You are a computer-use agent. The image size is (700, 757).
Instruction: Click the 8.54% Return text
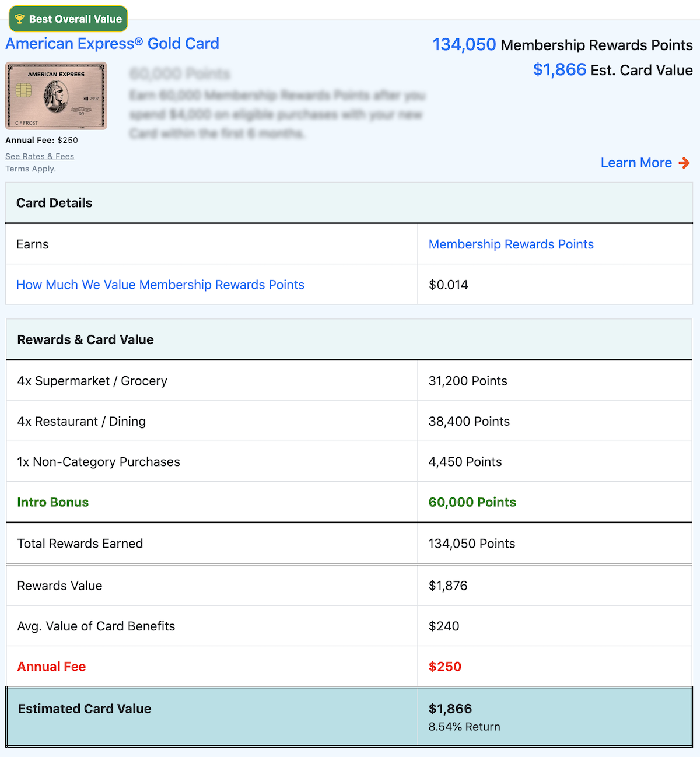[464, 727]
